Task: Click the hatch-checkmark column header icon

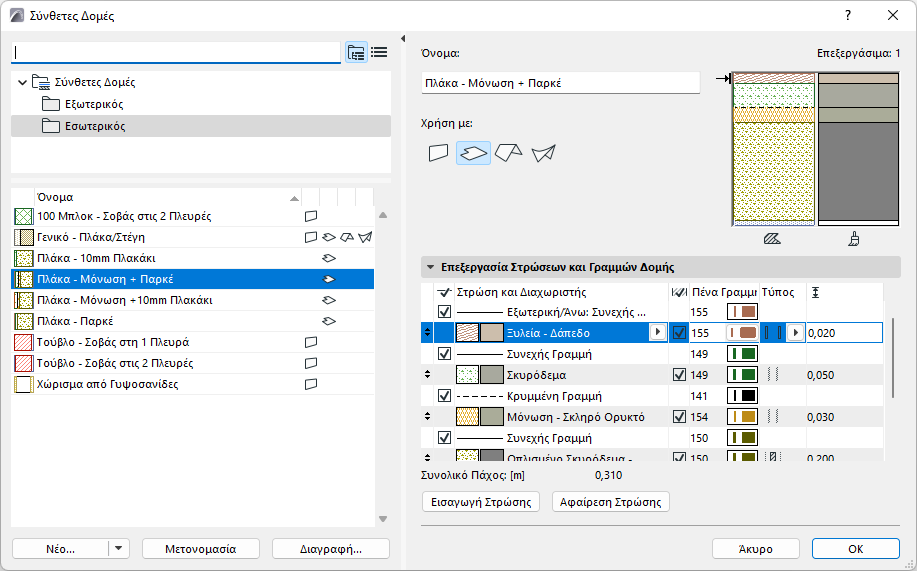Action: 679,292
